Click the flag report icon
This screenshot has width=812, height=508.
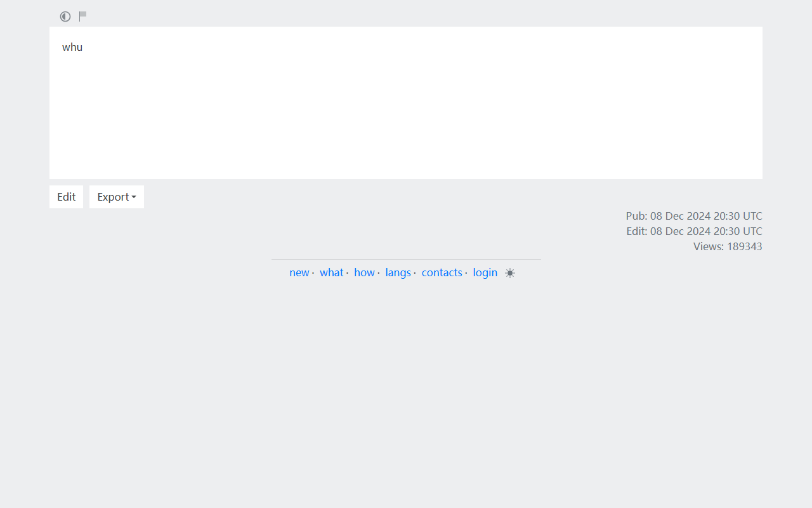click(82, 16)
